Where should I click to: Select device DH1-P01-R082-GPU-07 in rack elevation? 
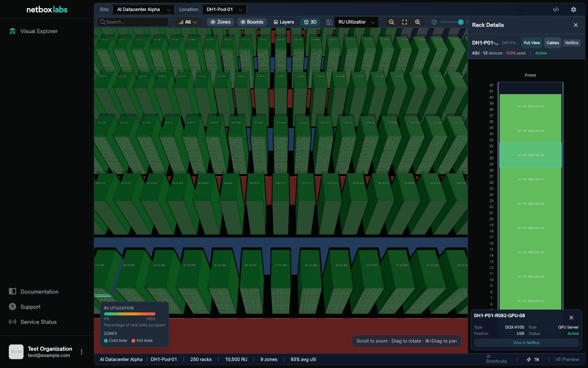(530, 179)
